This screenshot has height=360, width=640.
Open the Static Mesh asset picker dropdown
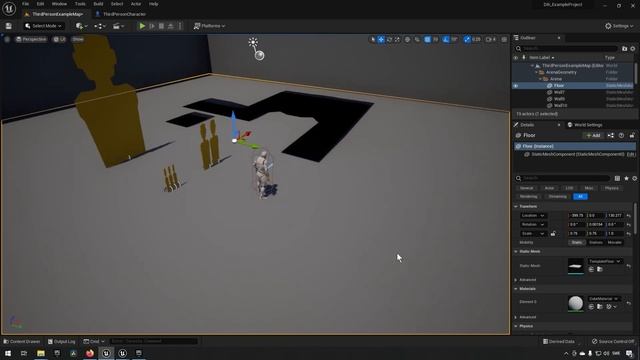[x=604, y=261]
